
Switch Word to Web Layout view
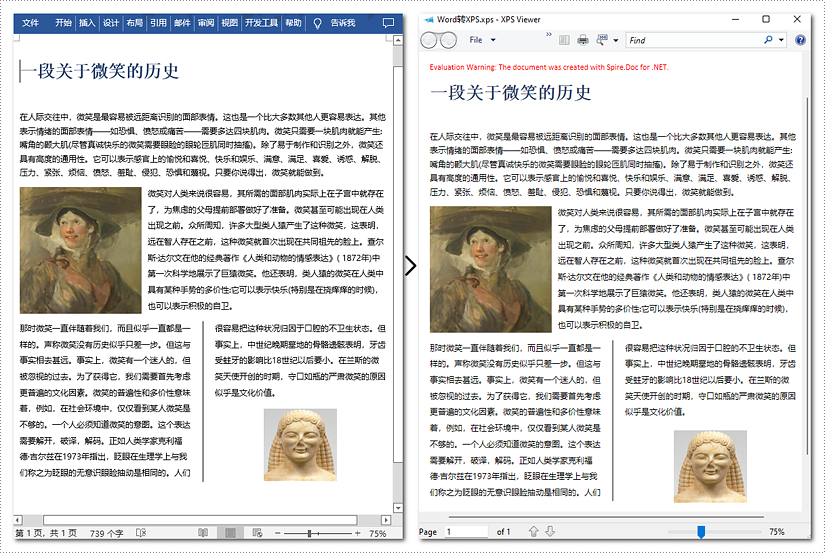(x=257, y=533)
